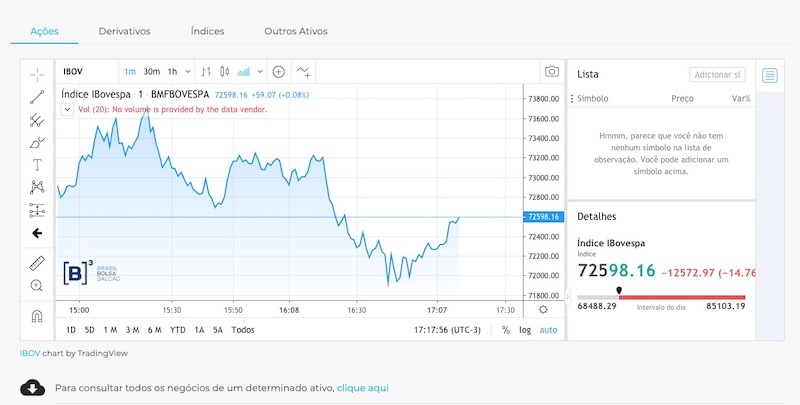Select the text annotation tool
Viewport: 800px width, 405px height.
tap(37, 164)
